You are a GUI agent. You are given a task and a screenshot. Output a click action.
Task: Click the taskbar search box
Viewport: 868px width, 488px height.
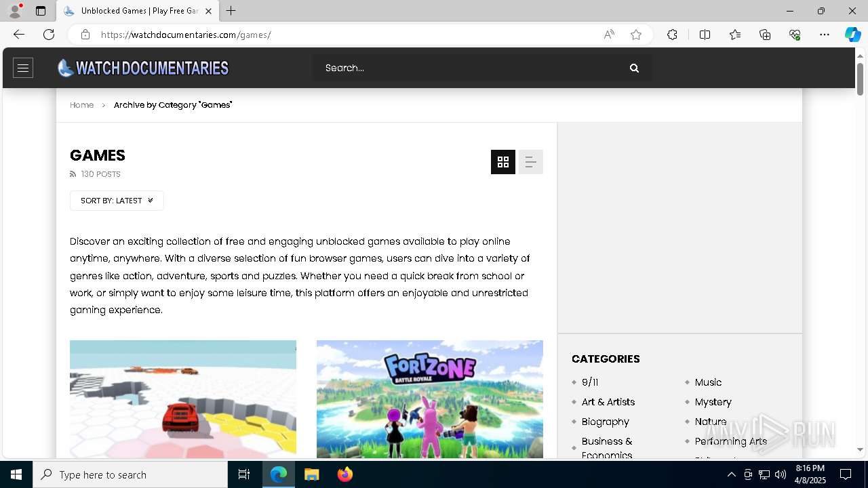130,474
